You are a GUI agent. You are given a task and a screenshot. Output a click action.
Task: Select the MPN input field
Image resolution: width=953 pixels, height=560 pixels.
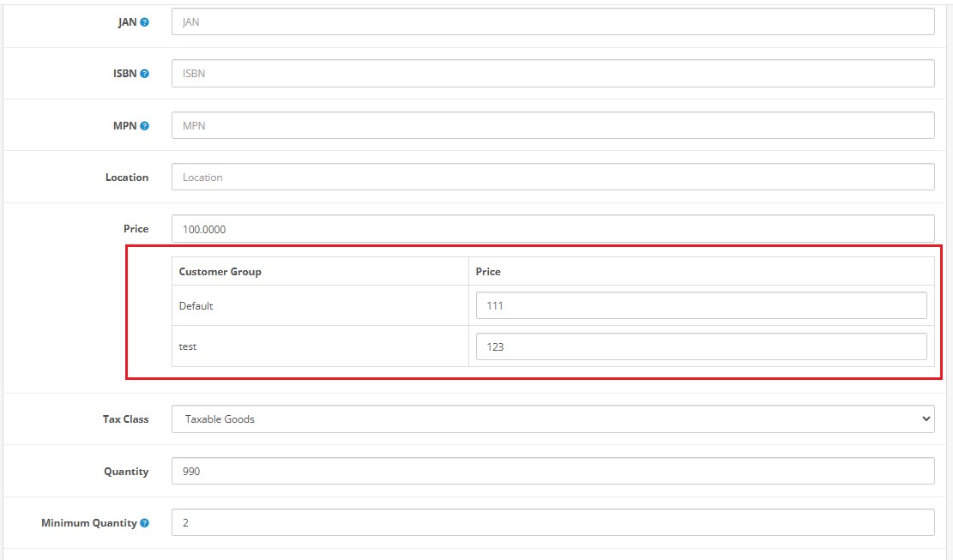(552, 126)
